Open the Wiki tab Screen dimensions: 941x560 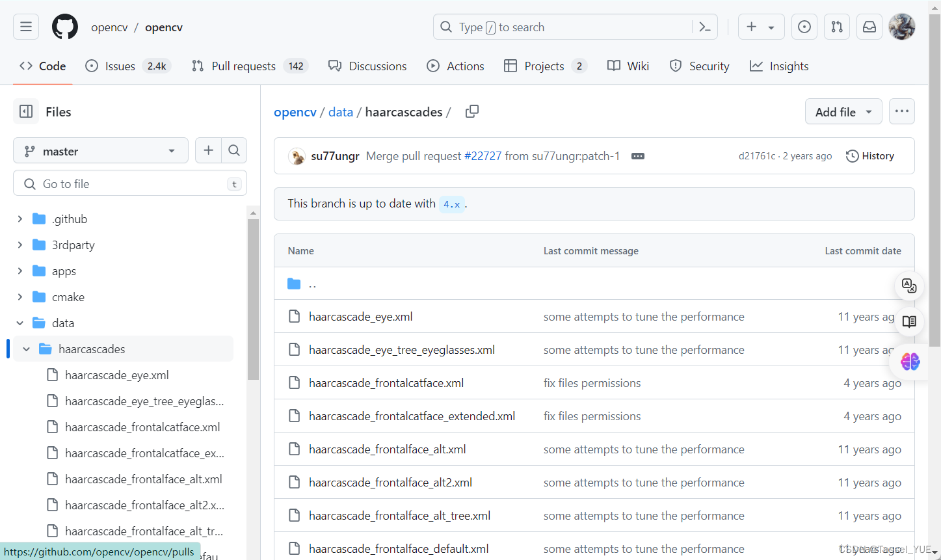628,66
